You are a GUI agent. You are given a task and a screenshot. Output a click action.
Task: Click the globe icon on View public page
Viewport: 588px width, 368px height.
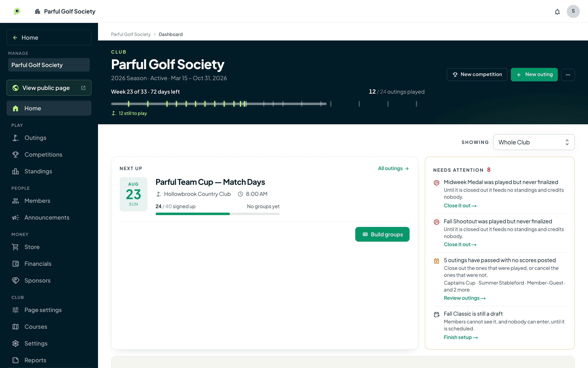click(x=16, y=88)
